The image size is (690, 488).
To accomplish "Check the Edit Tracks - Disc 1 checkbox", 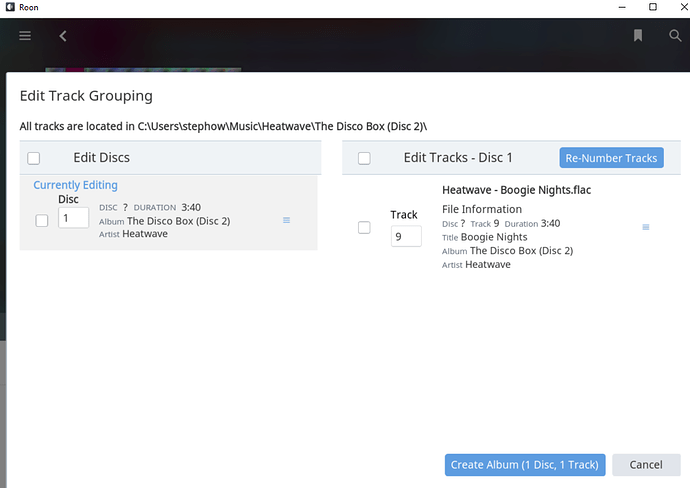I will click(364, 158).
